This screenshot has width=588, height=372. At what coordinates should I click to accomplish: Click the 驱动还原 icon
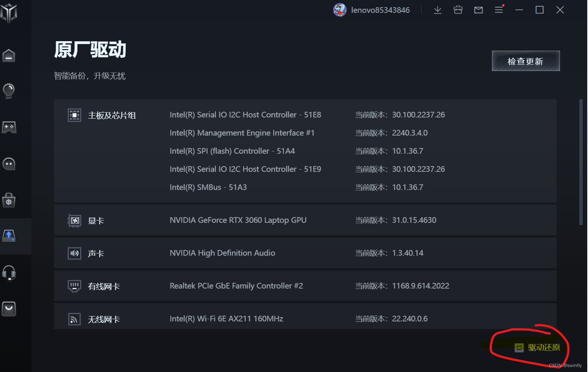coord(519,348)
